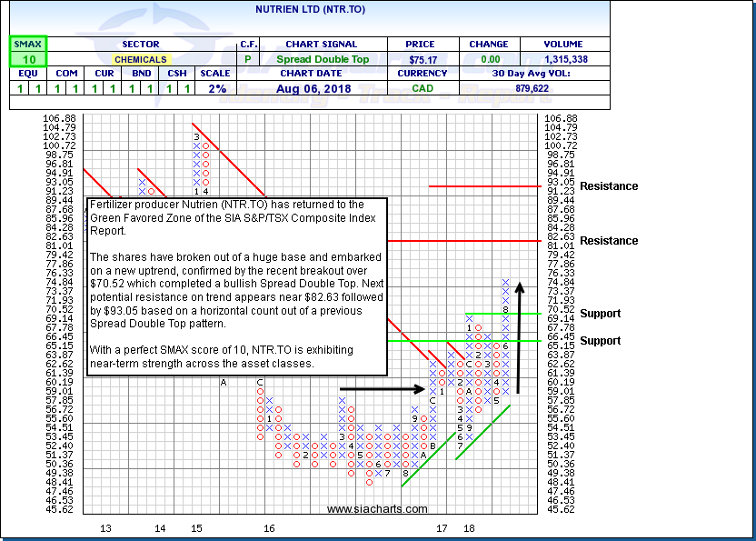Viewport: 756px width, 541px height.
Task: Click the P value under C.F.
Action: pos(248,59)
